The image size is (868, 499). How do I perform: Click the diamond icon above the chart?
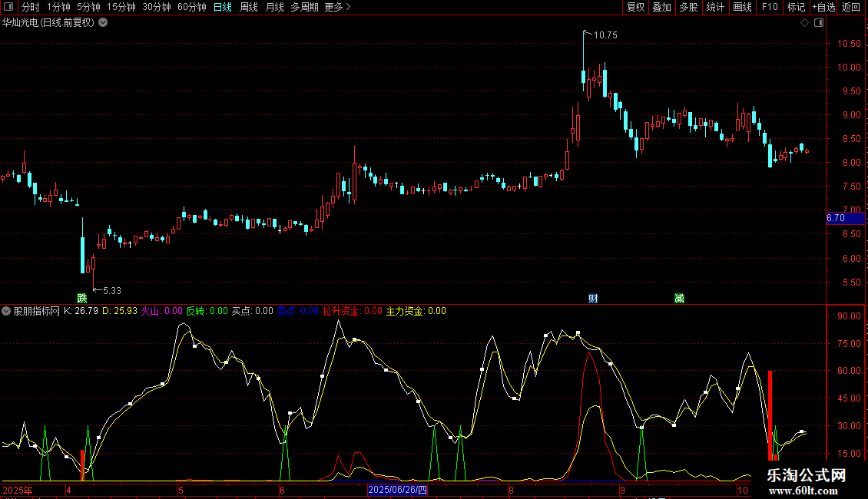coord(804,23)
